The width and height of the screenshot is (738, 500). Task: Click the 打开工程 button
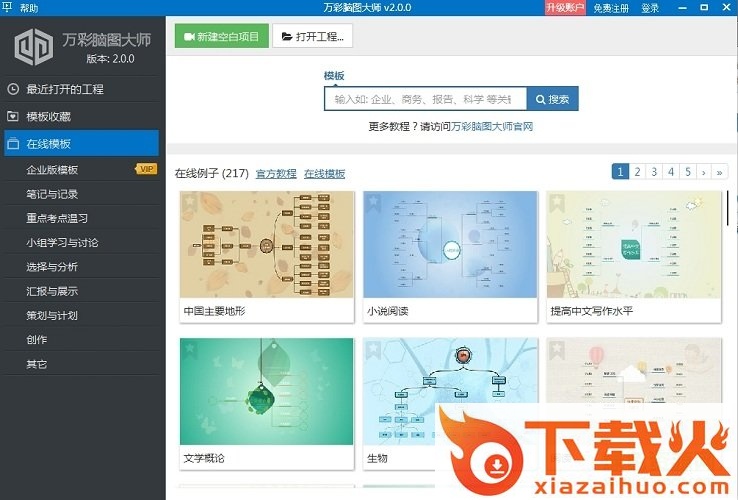[312, 37]
